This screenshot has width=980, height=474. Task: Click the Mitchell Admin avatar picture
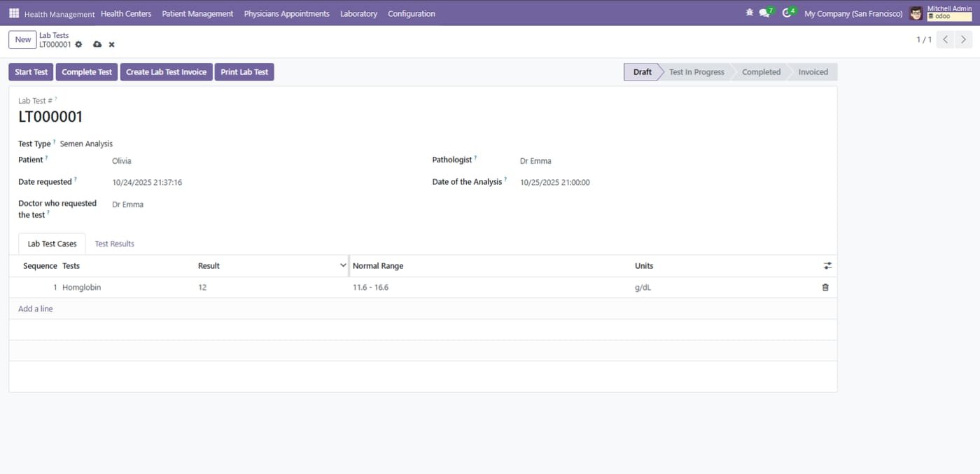pyautogui.click(x=916, y=13)
